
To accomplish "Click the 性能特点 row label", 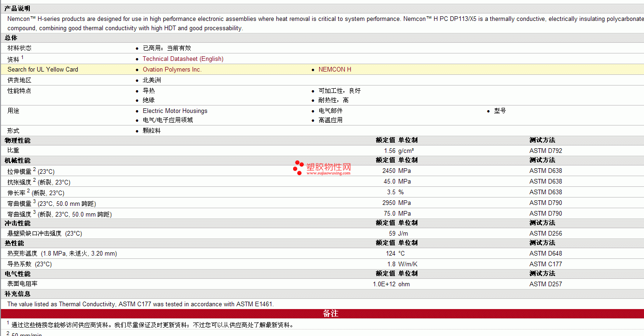I will click(20, 91).
